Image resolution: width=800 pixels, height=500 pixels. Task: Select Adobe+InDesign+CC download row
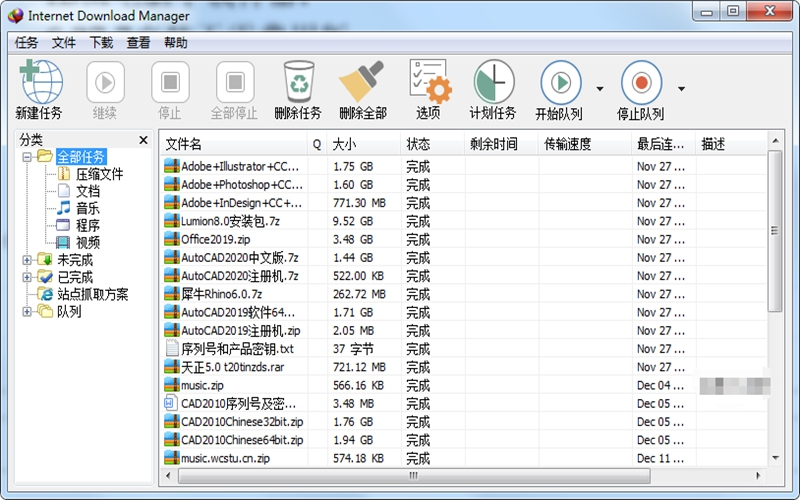click(464, 203)
